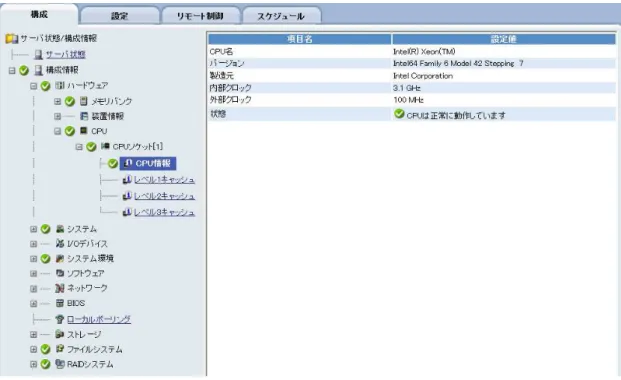
Task: Collapse the 構成情報 node
Action: [x=12, y=71]
